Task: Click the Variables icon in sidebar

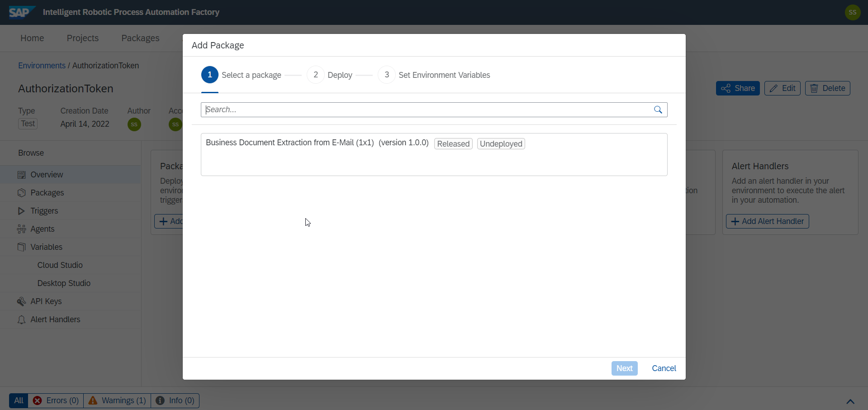Action: [x=21, y=247]
